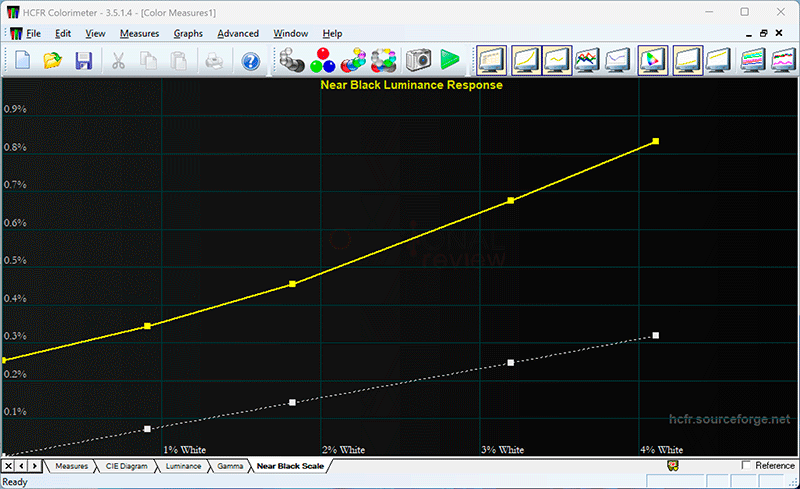Toggle the Gamma graph monitor icon
The image size is (800, 489).
click(x=557, y=60)
